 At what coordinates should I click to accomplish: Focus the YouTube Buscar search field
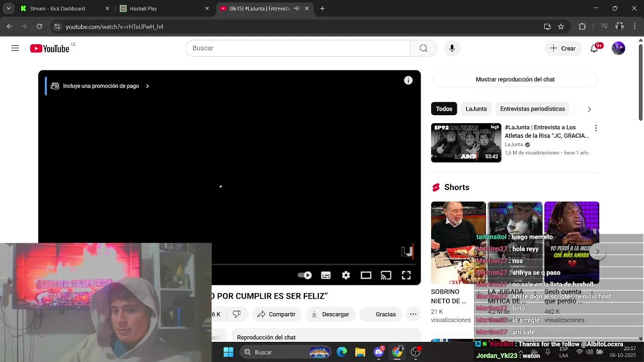click(298, 48)
